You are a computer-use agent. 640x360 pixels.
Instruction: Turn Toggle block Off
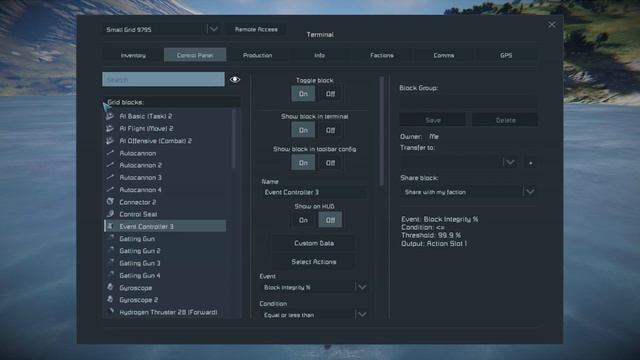click(330, 94)
